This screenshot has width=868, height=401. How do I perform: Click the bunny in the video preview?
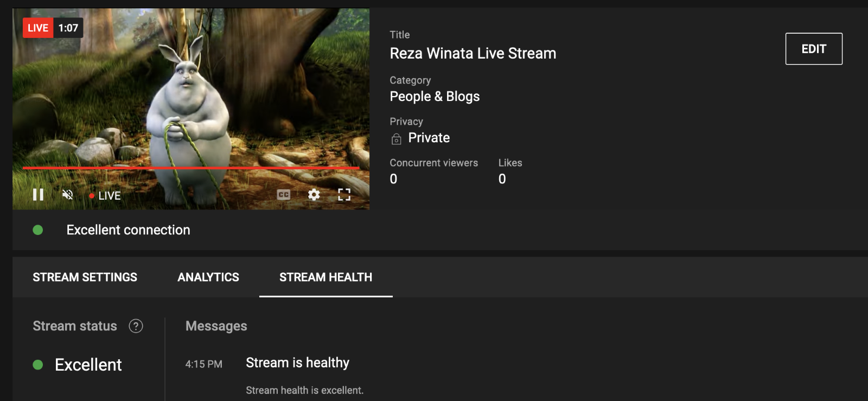pos(187,109)
